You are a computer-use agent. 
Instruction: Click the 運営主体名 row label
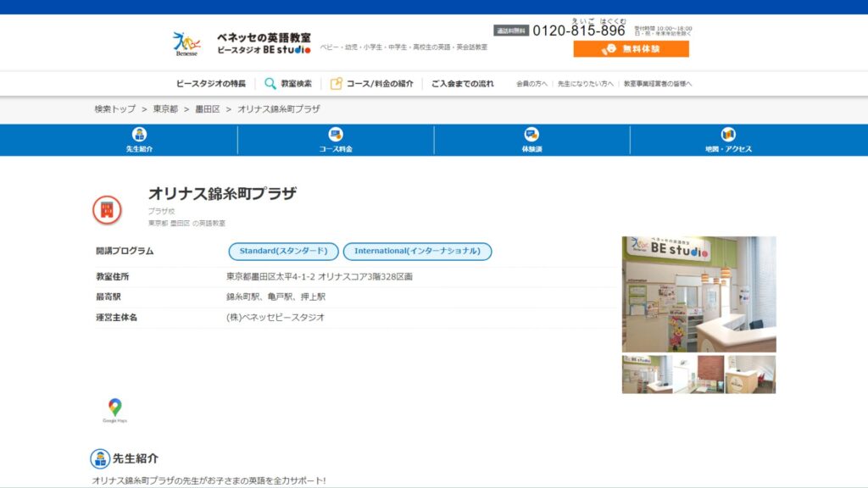tap(116, 318)
